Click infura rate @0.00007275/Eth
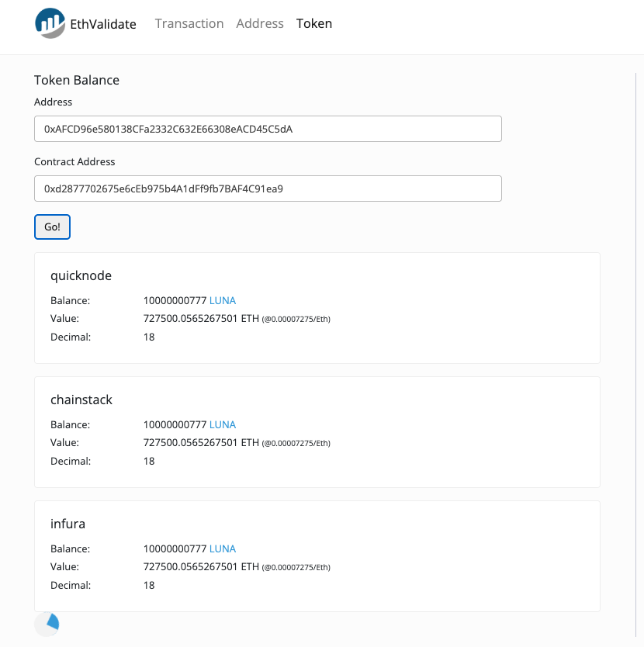 pyautogui.click(x=296, y=567)
